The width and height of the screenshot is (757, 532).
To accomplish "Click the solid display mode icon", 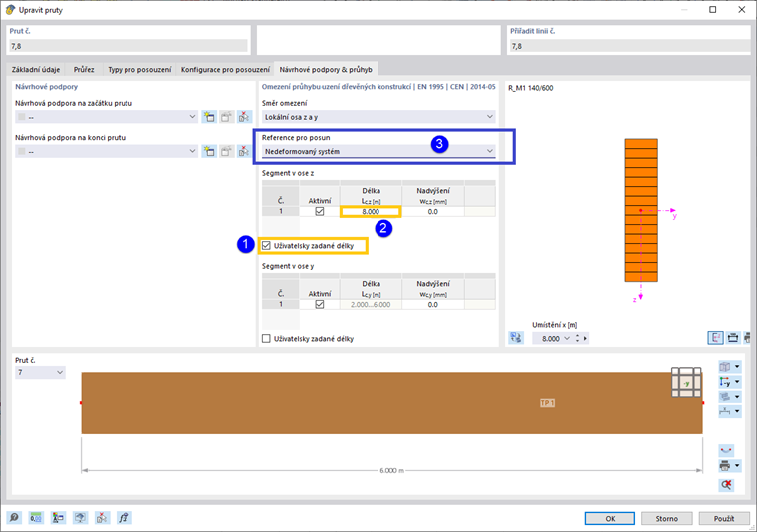I will pos(725,397).
